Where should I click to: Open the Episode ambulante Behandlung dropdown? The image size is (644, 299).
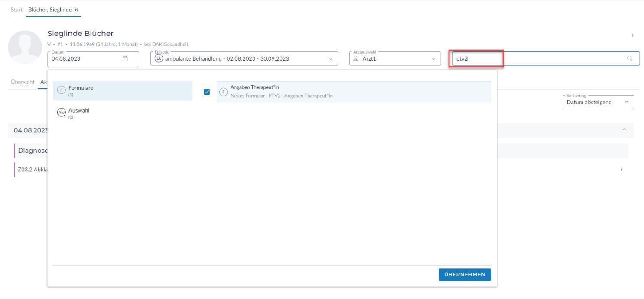[x=330, y=59]
